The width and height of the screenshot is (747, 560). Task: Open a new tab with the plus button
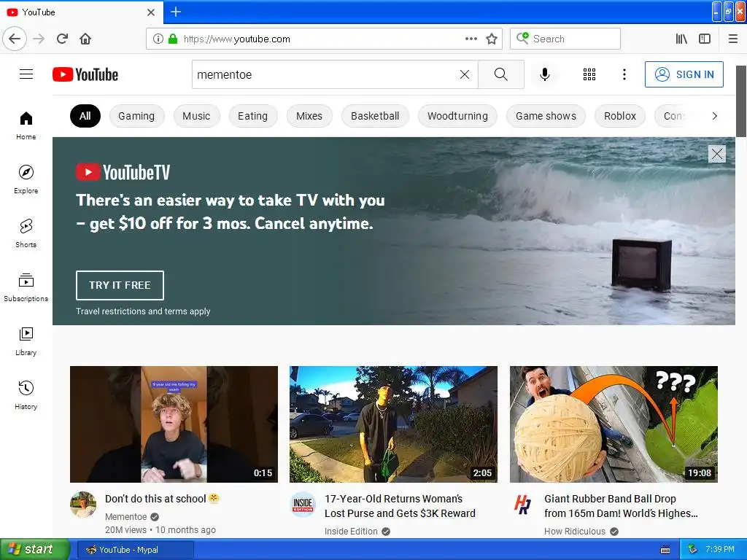coord(176,12)
